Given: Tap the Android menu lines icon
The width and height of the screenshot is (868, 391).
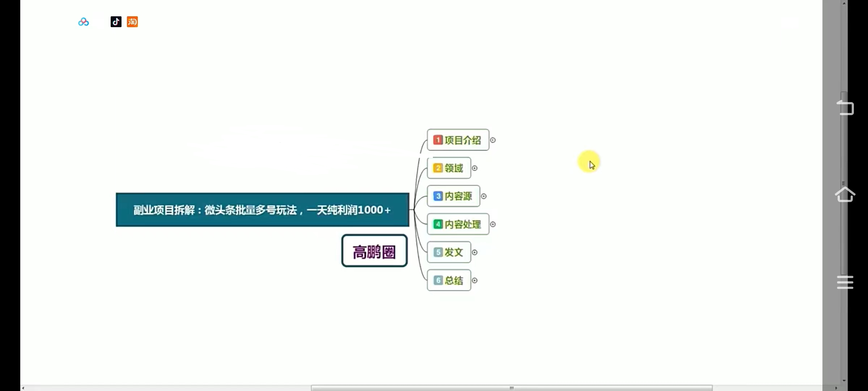Looking at the screenshot, I should point(845,282).
